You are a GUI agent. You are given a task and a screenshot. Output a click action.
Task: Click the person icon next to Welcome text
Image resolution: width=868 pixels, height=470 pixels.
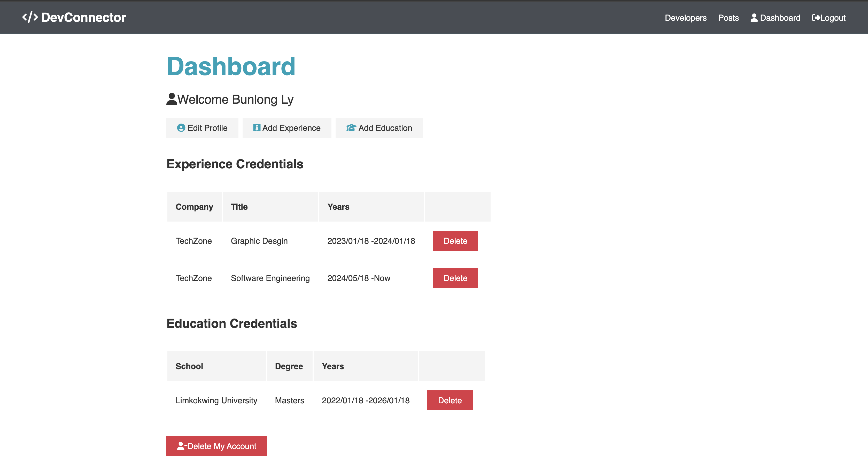coord(172,99)
